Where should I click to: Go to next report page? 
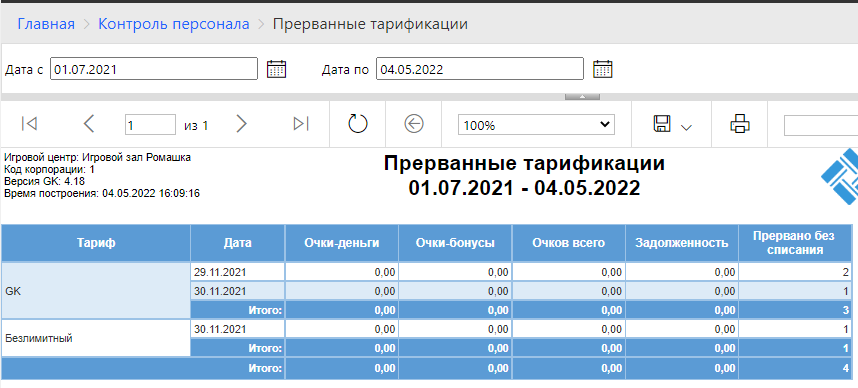[241, 124]
